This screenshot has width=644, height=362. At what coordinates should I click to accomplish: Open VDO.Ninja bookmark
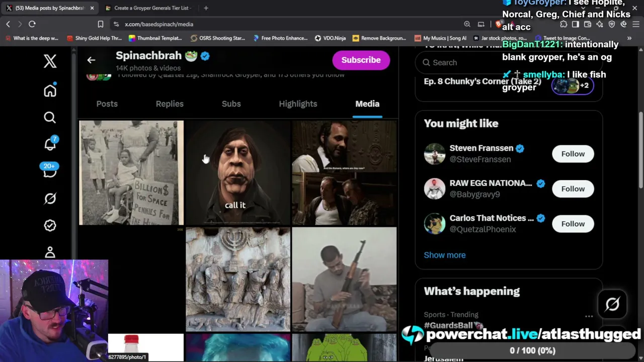[330, 38]
